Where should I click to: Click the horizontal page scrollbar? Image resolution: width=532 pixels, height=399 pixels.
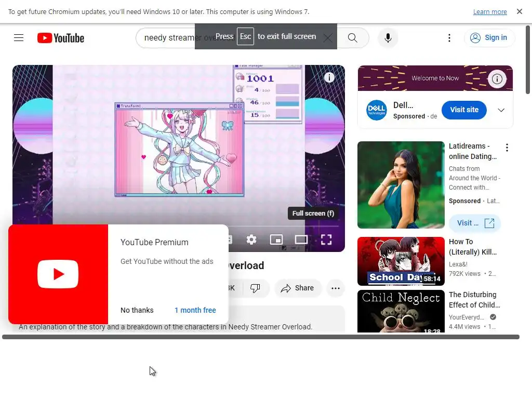pyautogui.click(x=261, y=337)
